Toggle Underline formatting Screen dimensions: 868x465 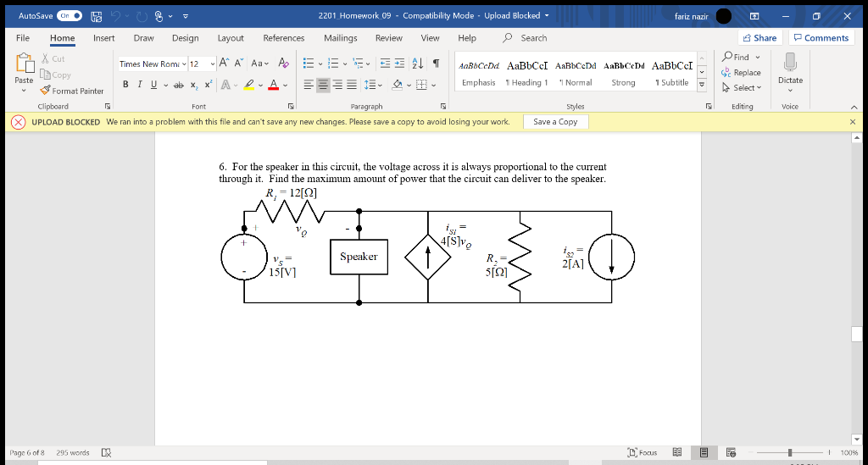[x=153, y=85]
